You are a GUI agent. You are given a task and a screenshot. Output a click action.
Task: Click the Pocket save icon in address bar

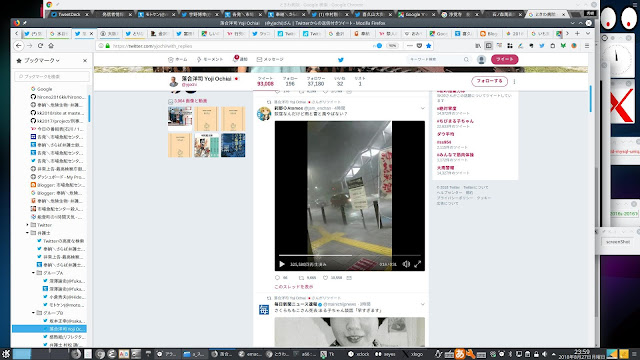[419, 46]
